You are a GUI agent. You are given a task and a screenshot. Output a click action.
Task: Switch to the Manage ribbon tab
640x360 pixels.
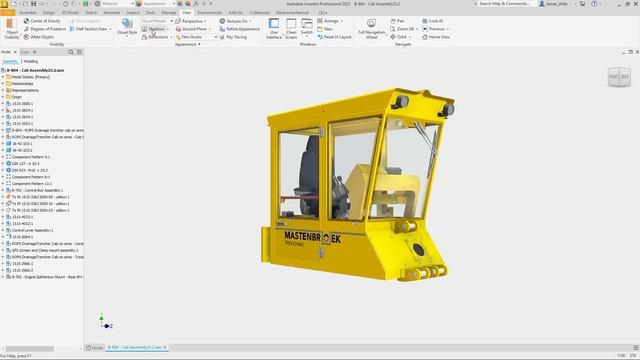coord(169,13)
